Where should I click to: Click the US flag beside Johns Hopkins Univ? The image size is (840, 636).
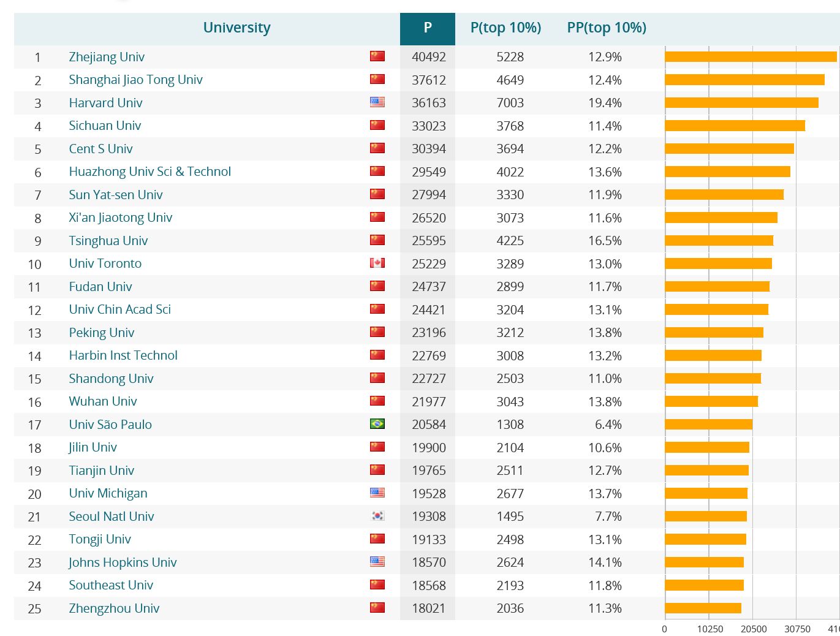[377, 562]
